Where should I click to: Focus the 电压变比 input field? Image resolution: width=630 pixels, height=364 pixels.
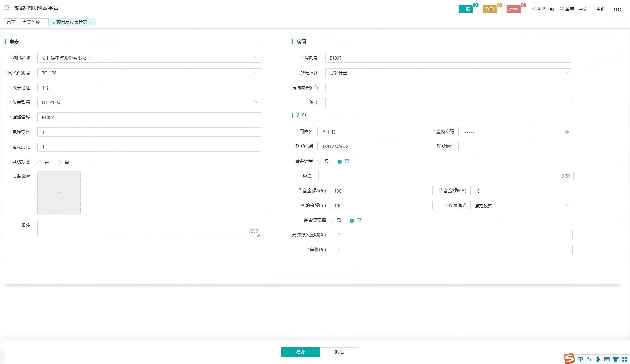click(x=149, y=132)
